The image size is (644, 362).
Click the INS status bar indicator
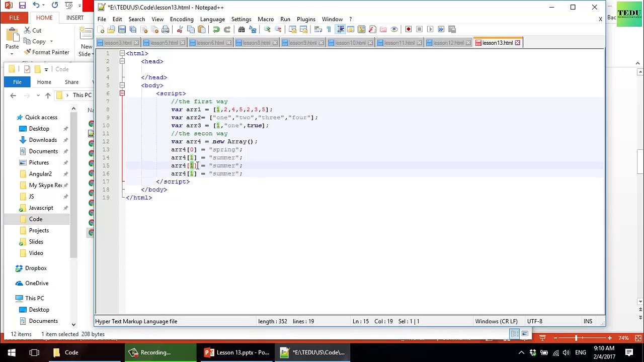point(588,321)
